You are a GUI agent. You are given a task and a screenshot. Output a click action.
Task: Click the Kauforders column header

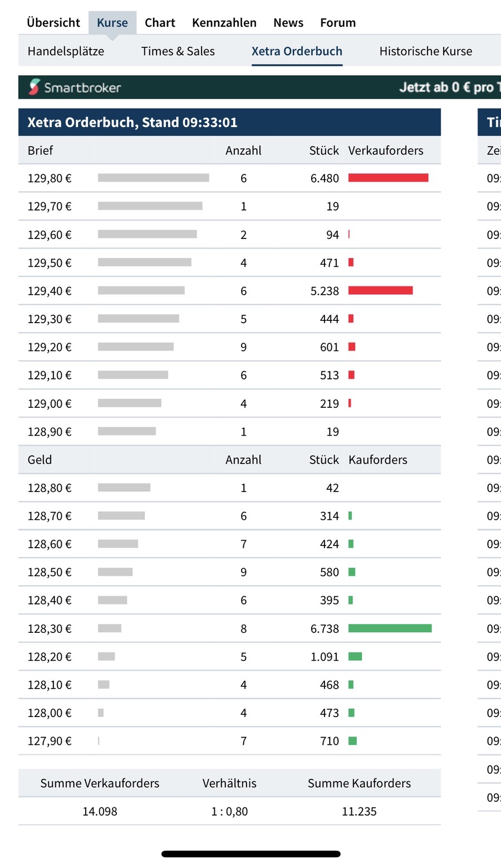377,460
